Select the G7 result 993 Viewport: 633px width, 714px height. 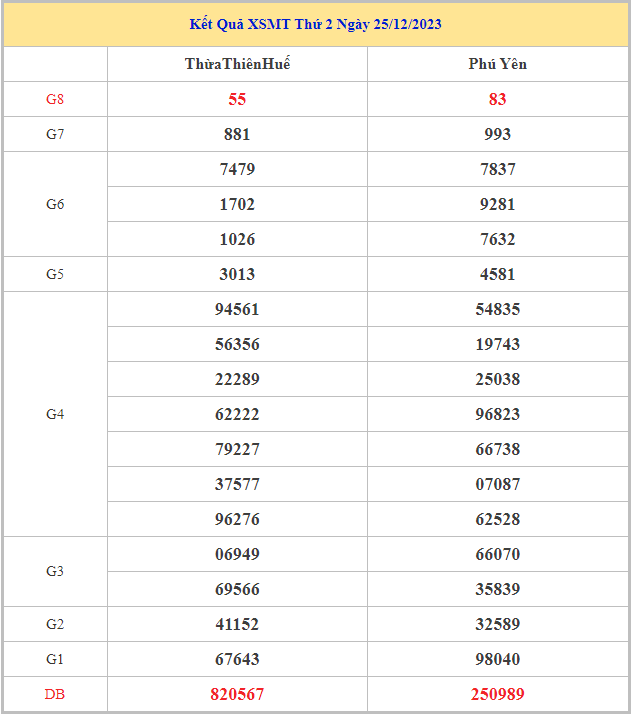click(x=497, y=134)
